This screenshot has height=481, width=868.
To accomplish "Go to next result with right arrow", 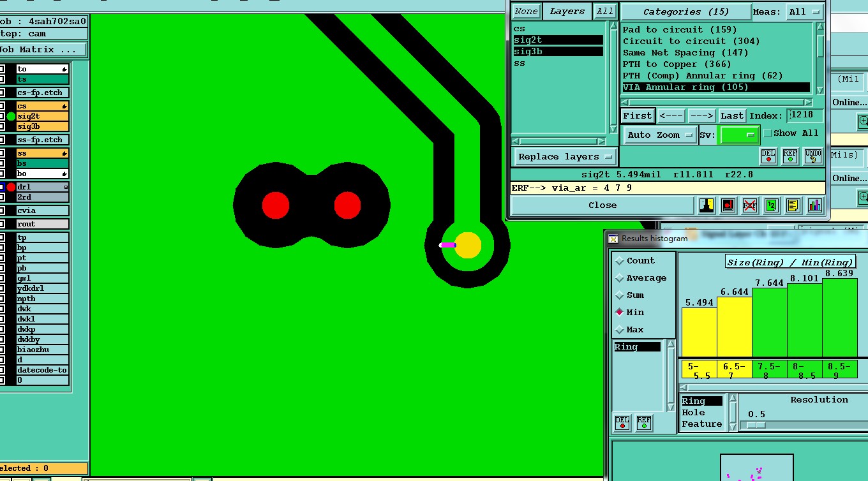I will click(701, 115).
